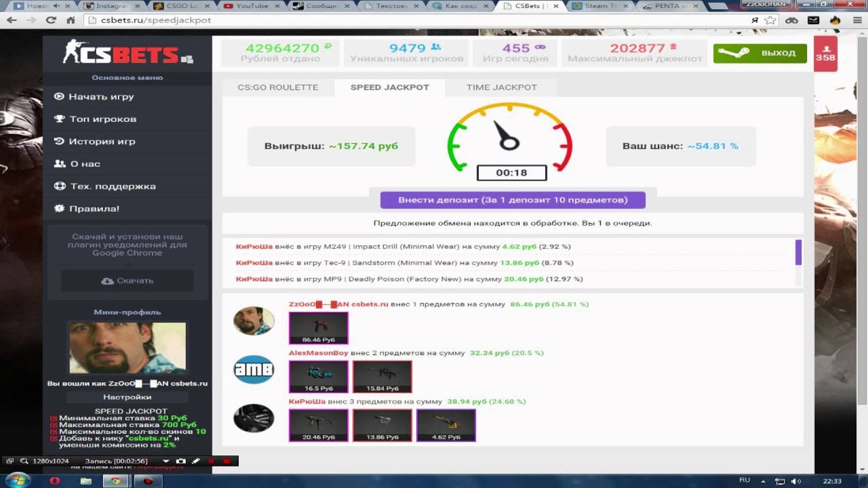Open the Chrome menu hamburger icon
Screen dimensions: 868x488
(x=857, y=20)
